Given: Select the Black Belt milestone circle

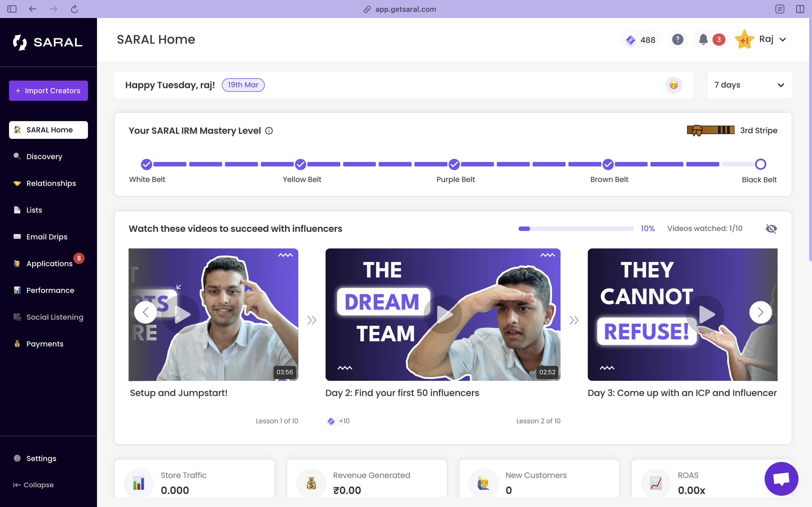Looking at the screenshot, I should [760, 164].
